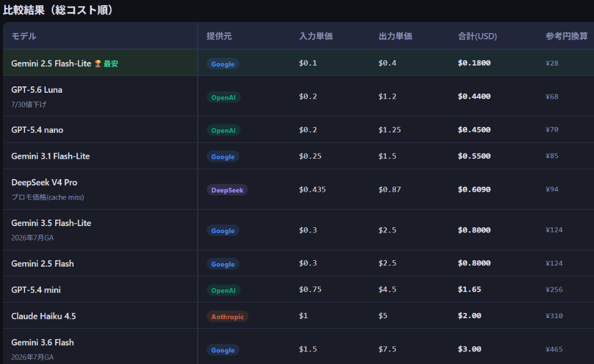Click the 2026年7月GA note under Gemini 3.6 Flash

point(32,357)
